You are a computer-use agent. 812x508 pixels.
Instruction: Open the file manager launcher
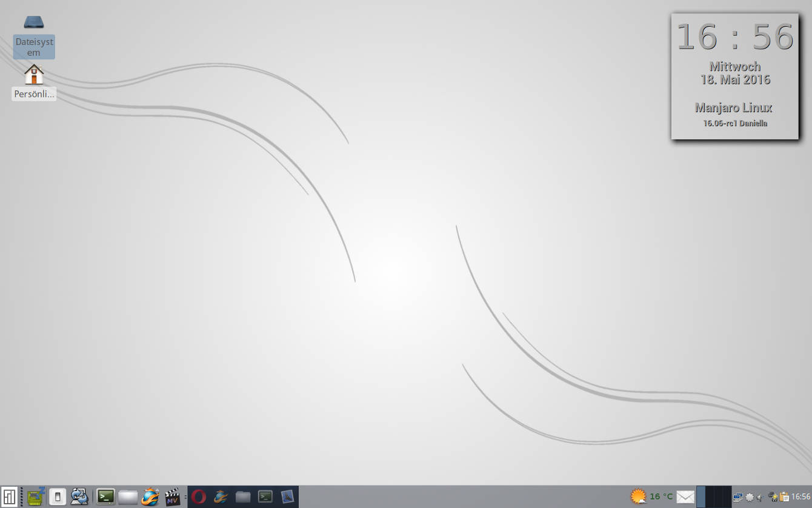coord(128,498)
